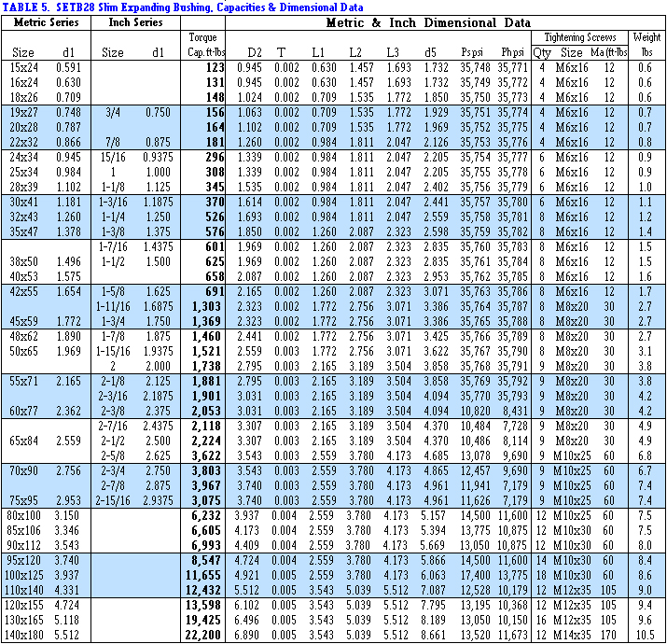
Task: Click the 'Ps psi' column header
Action: pos(472,52)
